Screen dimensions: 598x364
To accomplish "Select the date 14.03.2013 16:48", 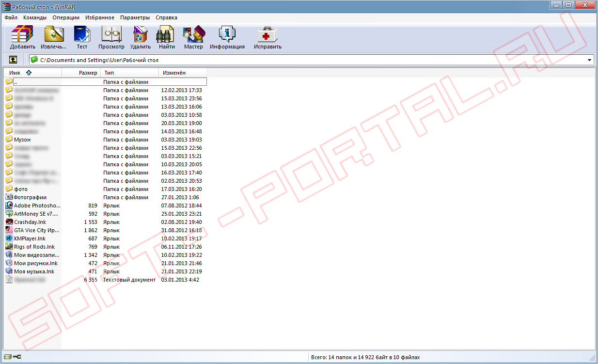I will coord(181,131).
